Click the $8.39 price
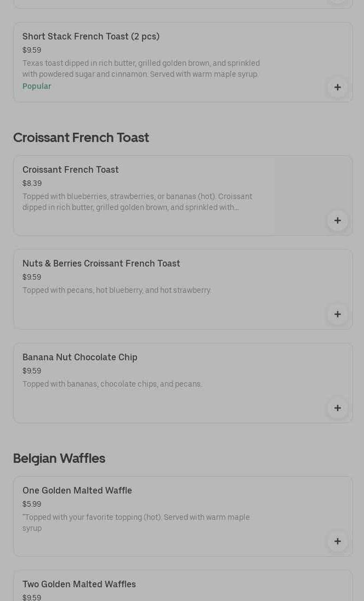The width and height of the screenshot is (364, 601). click(x=32, y=183)
